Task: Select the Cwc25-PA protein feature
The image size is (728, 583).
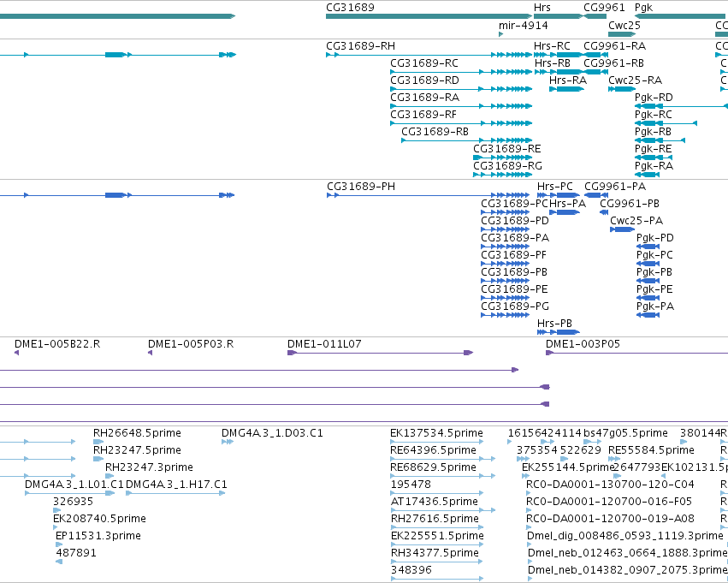Action: (x=622, y=229)
